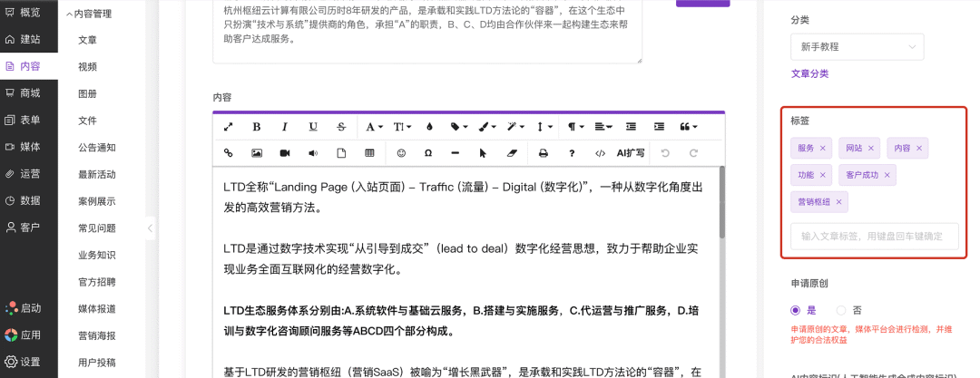Image resolution: width=980 pixels, height=378 pixels.
Task: Open the inline class tag dropdown
Action: [459, 127]
